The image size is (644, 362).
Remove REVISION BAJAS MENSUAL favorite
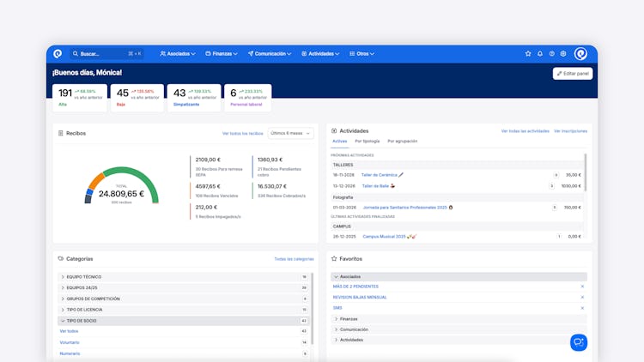coord(582,297)
